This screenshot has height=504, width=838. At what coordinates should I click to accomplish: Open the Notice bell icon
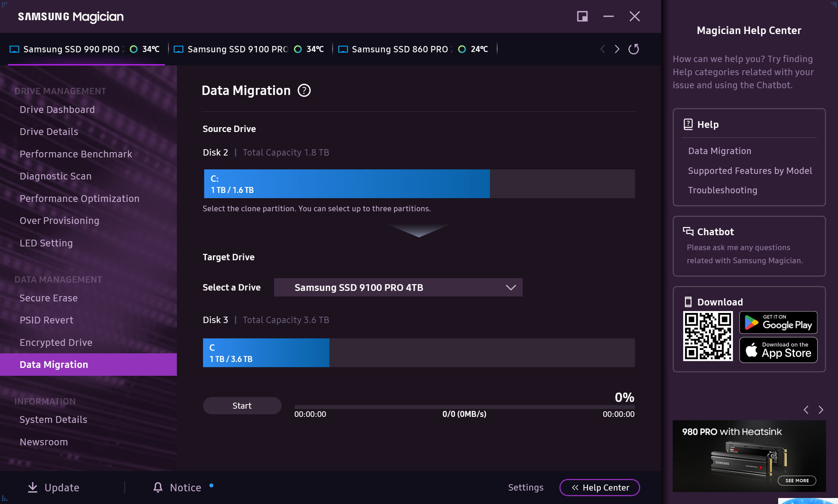click(158, 487)
